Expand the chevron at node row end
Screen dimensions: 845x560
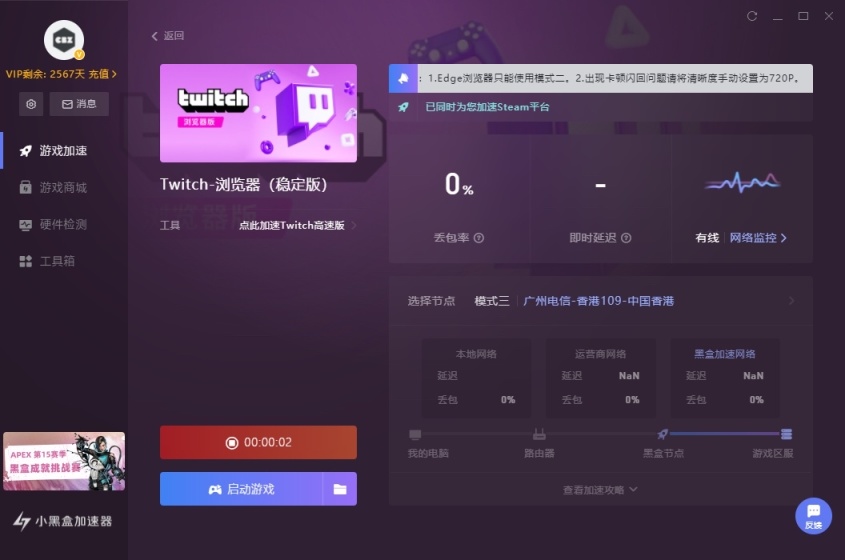tap(791, 301)
